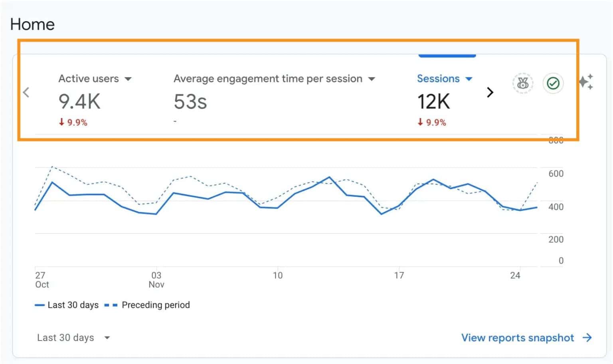Image resolution: width=613 pixels, height=364 pixels.
Task: Open the Insights sparkle panel
Action: pos(587,82)
